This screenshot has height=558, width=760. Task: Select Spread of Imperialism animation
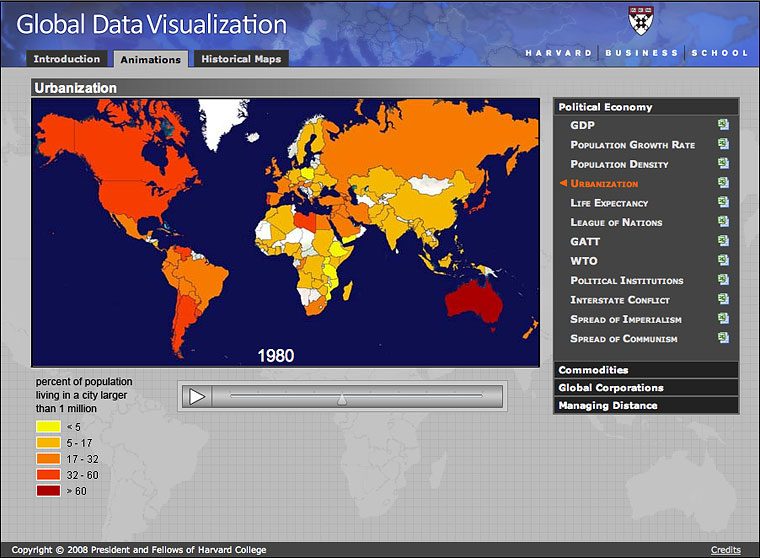pos(626,319)
